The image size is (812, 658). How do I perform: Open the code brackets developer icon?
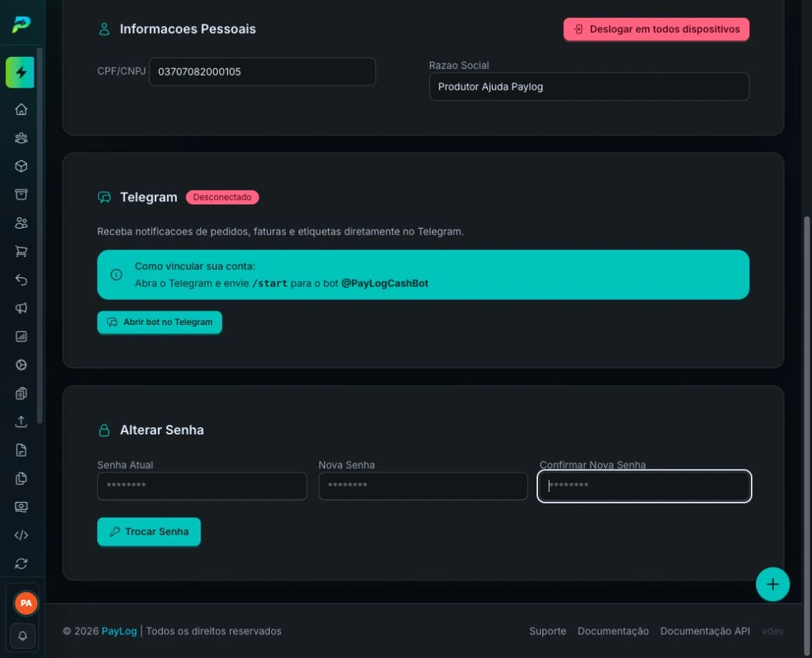click(22, 535)
